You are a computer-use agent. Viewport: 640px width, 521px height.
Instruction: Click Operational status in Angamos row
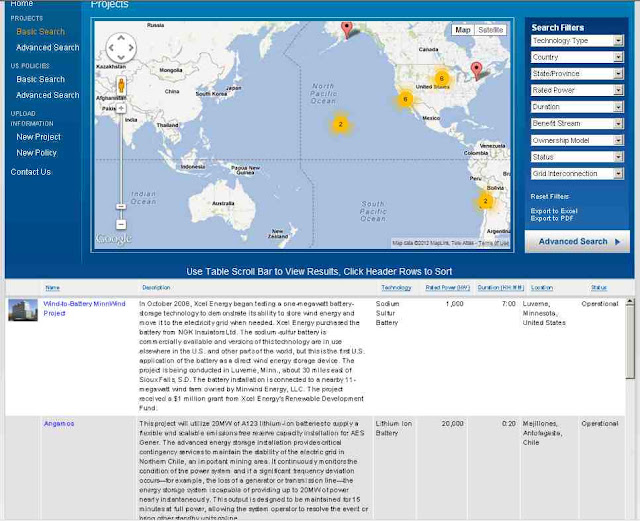600,424
